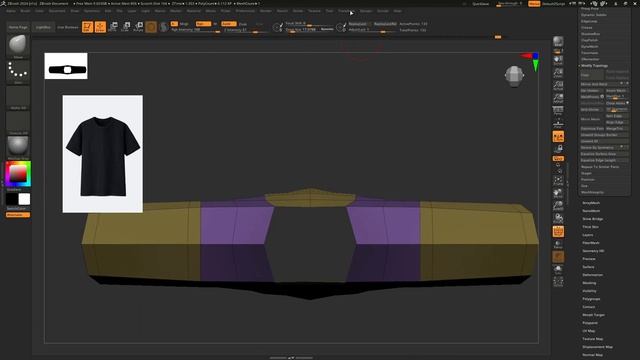
Task: Click the Actual size icon
Action: point(558,86)
